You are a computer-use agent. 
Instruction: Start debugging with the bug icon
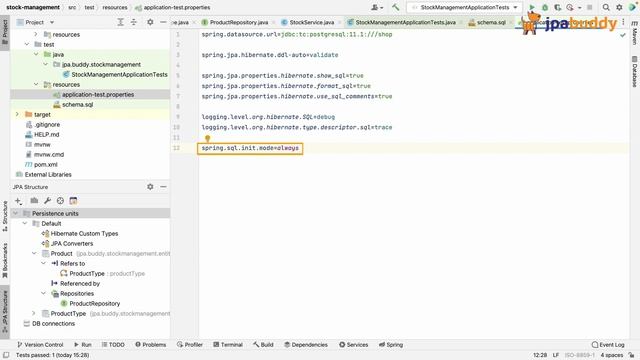point(544,7)
